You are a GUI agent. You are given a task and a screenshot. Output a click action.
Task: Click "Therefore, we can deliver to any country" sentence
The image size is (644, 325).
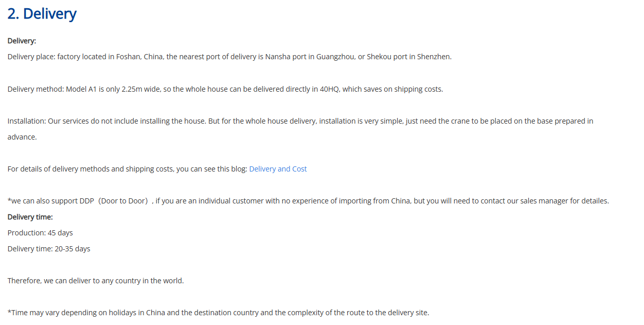point(96,281)
